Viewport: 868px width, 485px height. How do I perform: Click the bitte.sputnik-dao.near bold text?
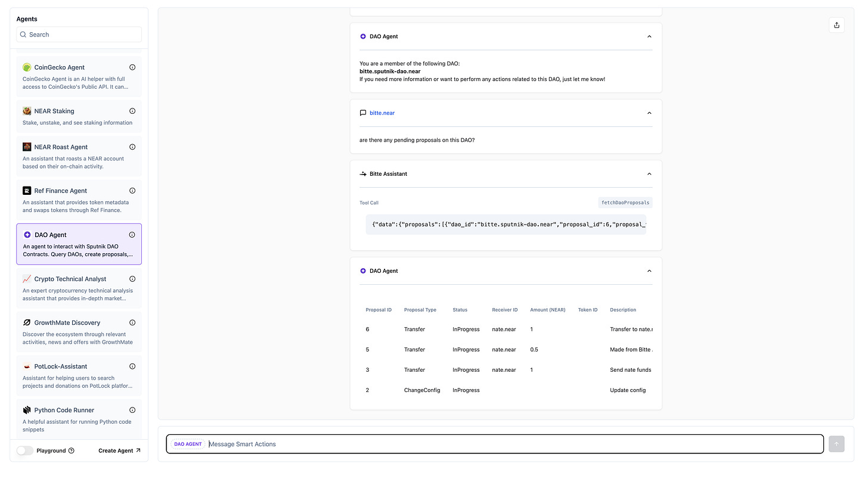coord(390,71)
